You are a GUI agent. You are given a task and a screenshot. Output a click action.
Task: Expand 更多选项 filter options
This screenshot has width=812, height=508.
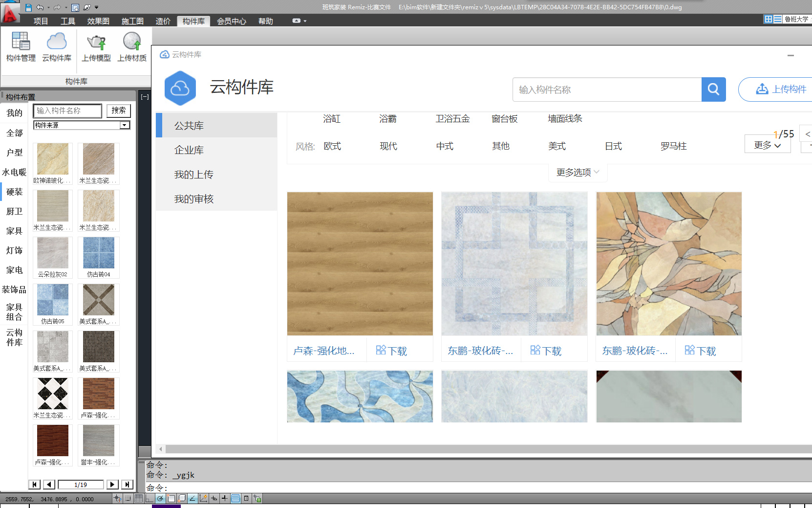coord(578,172)
